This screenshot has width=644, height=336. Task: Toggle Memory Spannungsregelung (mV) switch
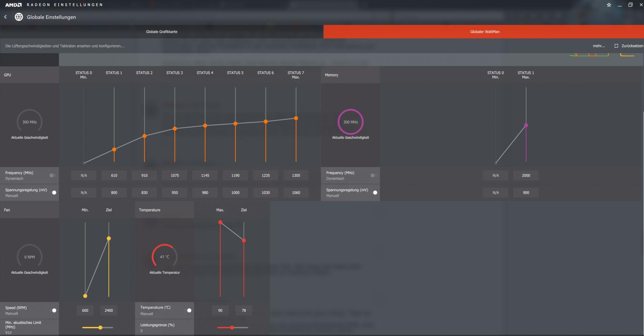click(374, 192)
